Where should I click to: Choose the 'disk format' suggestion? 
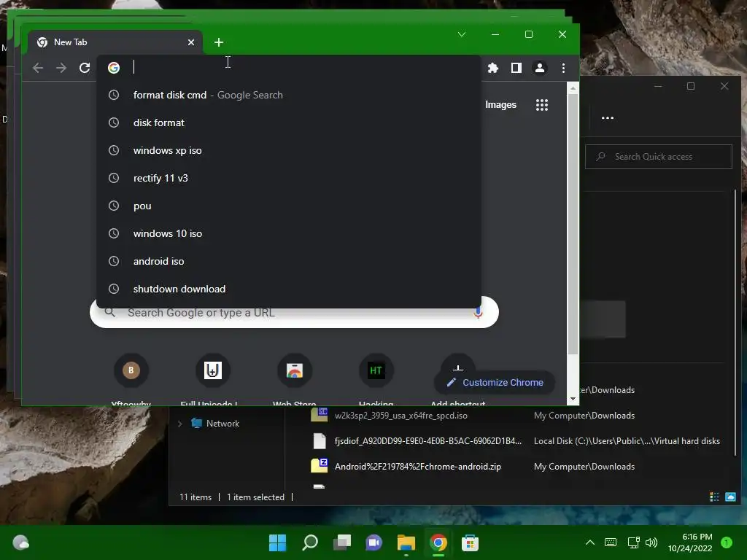(x=288, y=122)
